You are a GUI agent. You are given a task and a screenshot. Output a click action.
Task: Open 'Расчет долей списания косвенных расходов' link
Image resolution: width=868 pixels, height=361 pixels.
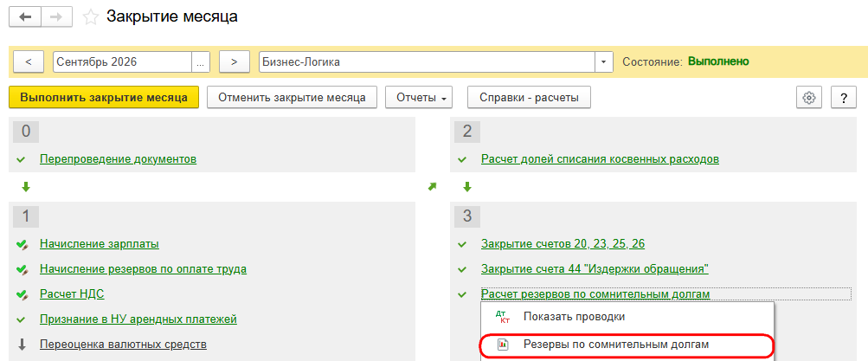pyautogui.click(x=600, y=159)
